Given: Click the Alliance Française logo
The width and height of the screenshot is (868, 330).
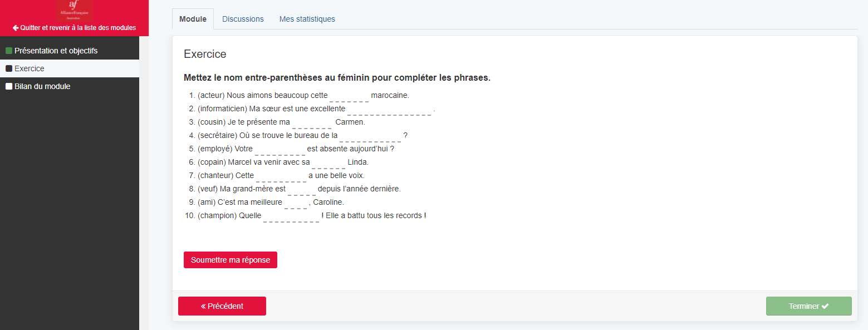Looking at the screenshot, I should coord(75,10).
